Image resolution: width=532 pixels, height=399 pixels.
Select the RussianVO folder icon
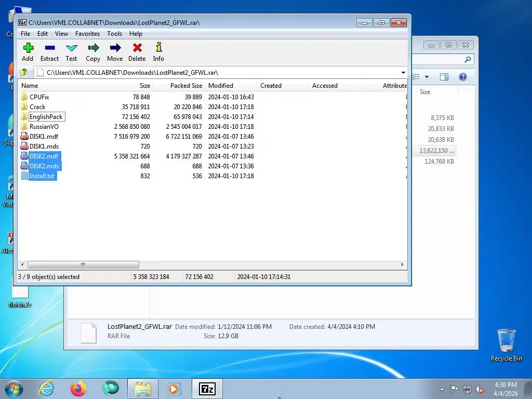pos(24,127)
